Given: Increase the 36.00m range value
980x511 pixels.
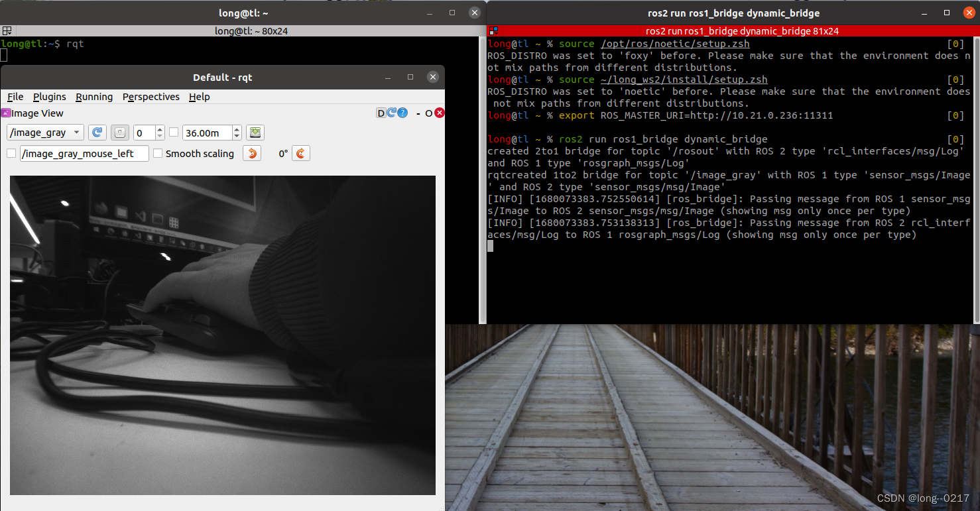Looking at the screenshot, I should 236,129.
